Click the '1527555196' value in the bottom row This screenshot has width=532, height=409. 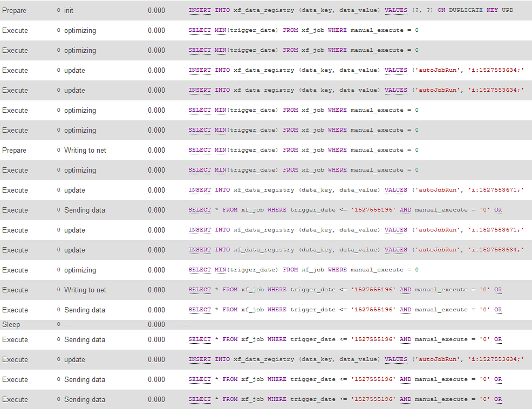[x=373, y=399]
